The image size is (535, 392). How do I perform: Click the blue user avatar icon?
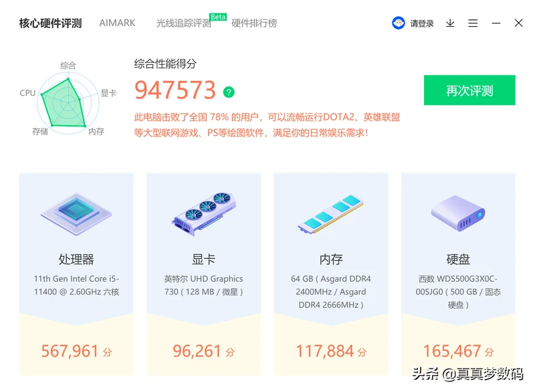398,23
